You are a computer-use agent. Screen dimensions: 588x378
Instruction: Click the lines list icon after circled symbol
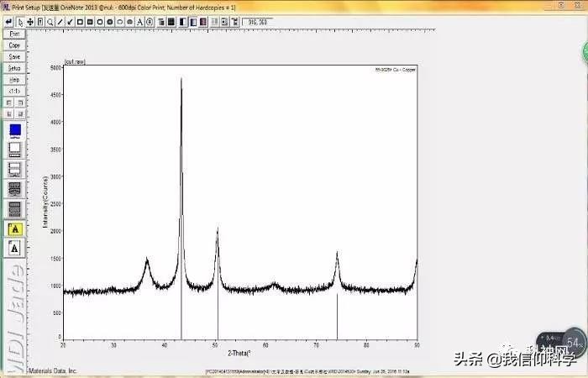coord(161,22)
